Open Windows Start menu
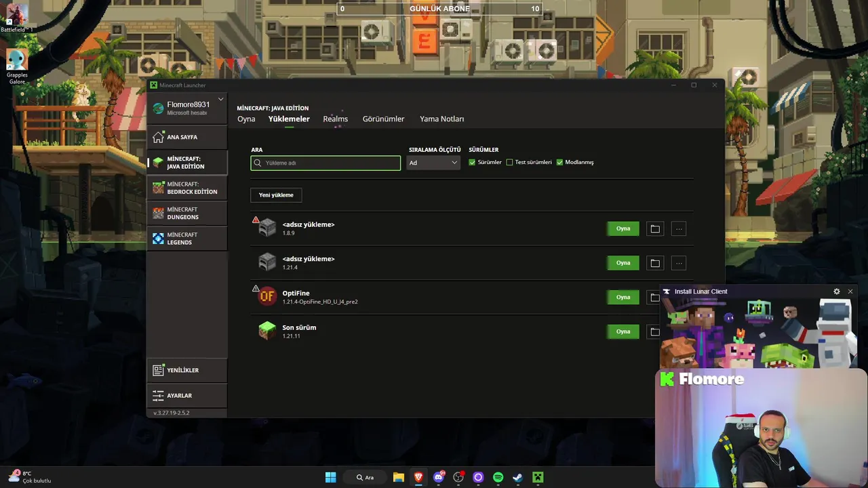Viewport: 868px width, 488px height. coord(330,477)
